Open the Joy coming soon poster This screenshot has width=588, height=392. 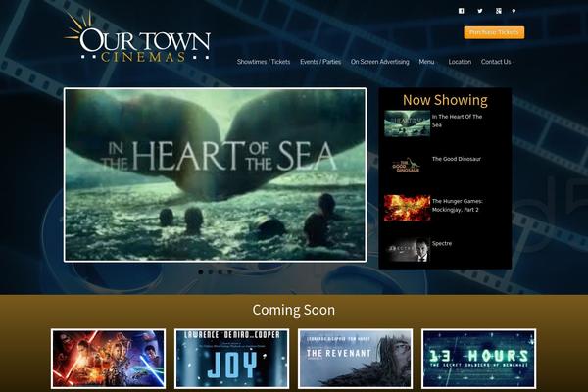(x=231, y=359)
